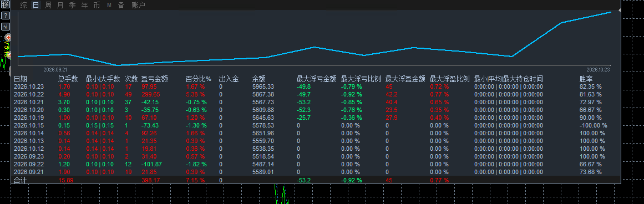Open the ? help button
This screenshot has height=204, width=644.
click(x=6, y=16)
